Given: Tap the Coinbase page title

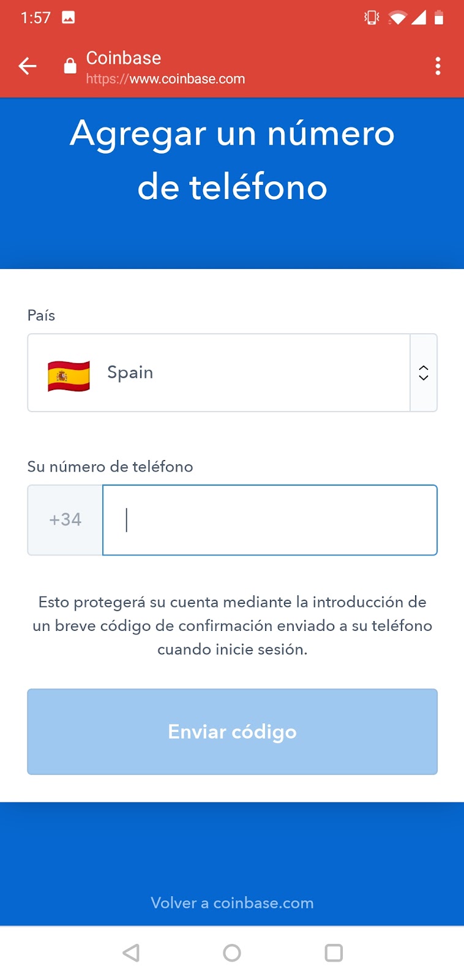Looking at the screenshot, I should 124,58.
